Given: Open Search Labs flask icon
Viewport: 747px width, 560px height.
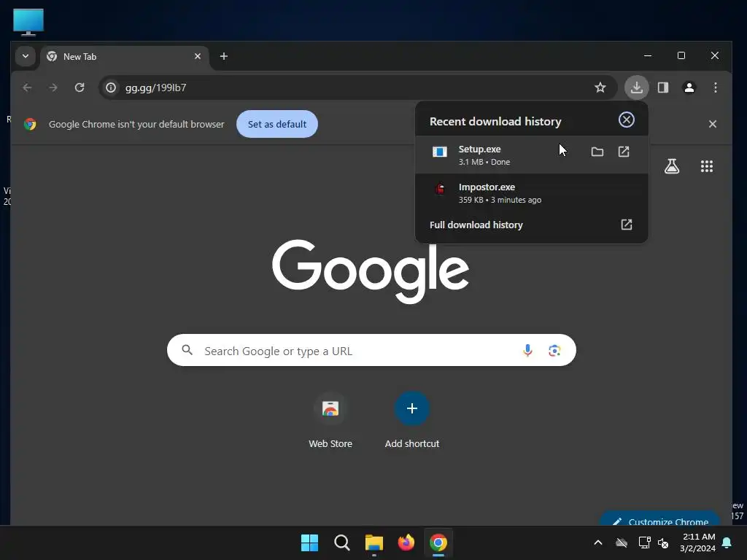Looking at the screenshot, I should tap(672, 166).
